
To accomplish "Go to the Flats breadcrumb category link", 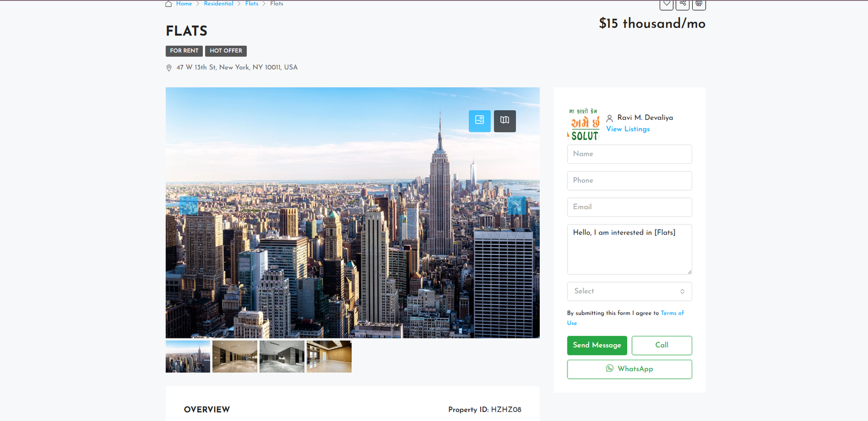I will (x=252, y=4).
